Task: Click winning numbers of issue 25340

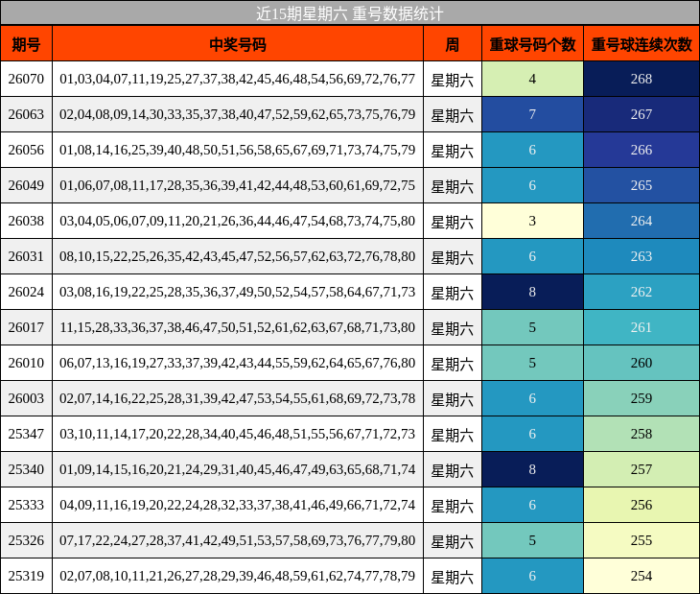Action: point(238,469)
